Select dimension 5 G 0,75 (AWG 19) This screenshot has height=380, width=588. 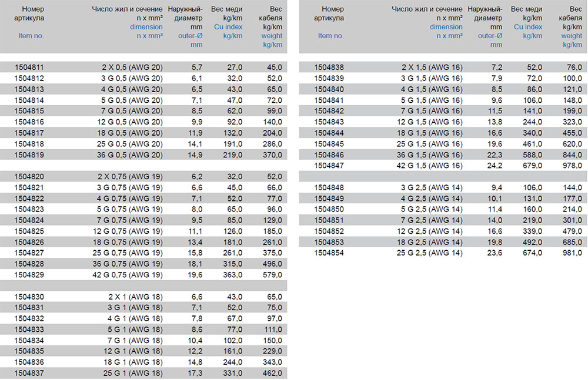[130, 209]
